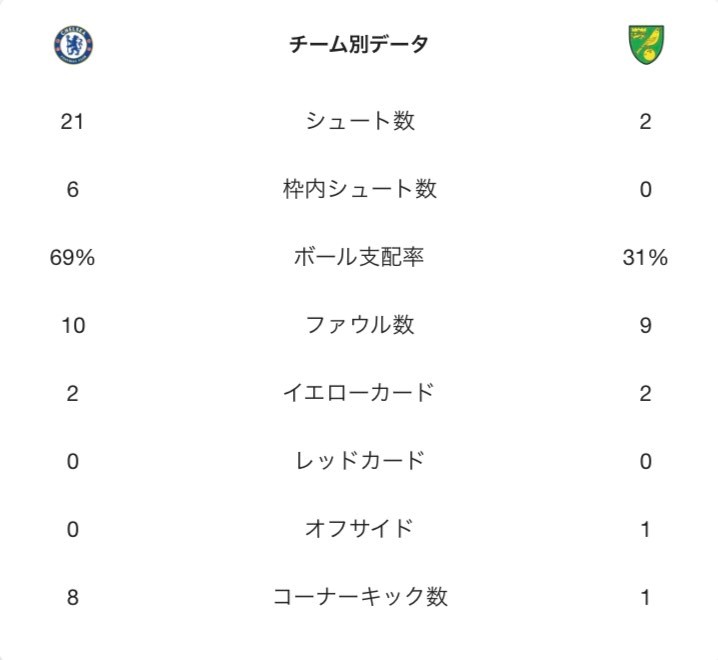Click the レッドカード label
Image resolution: width=718 pixels, height=660 pixels.
tap(360, 461)
